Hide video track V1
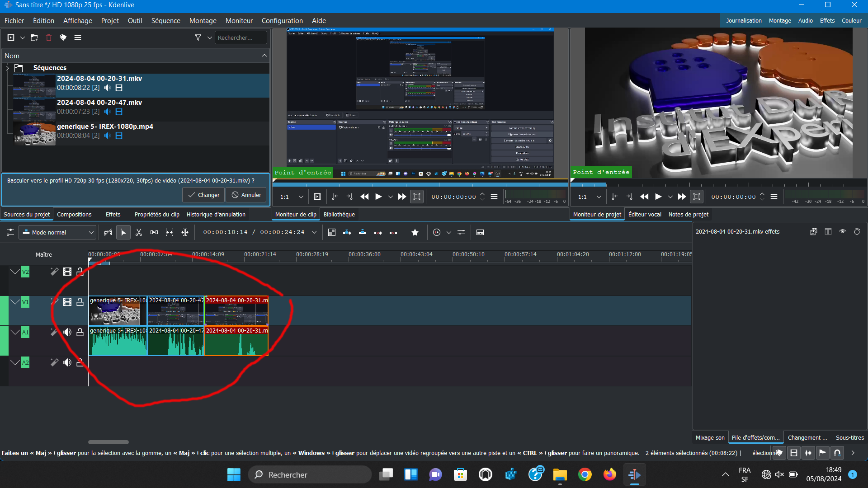This screenshot has width=868, height=488. point(67,302)
